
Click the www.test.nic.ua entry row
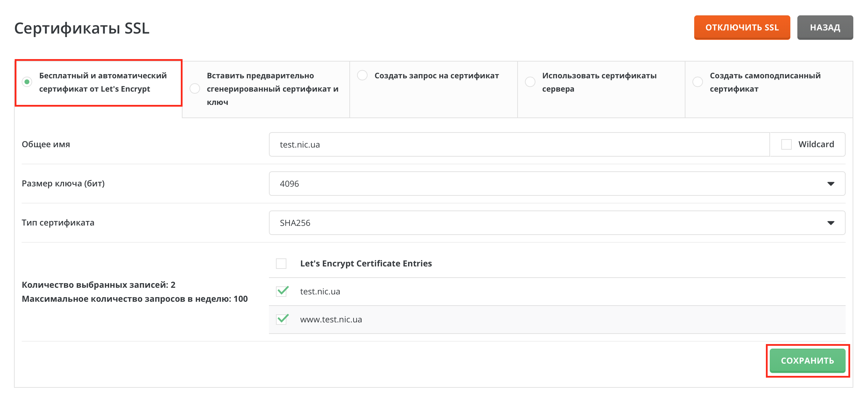[331, 320]
